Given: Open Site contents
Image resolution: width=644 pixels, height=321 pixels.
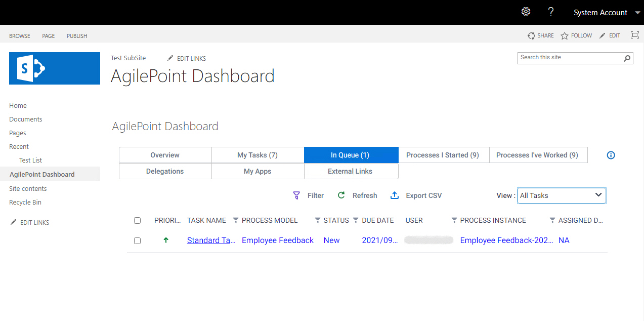Looking at the screenshot, I should 28,188.
